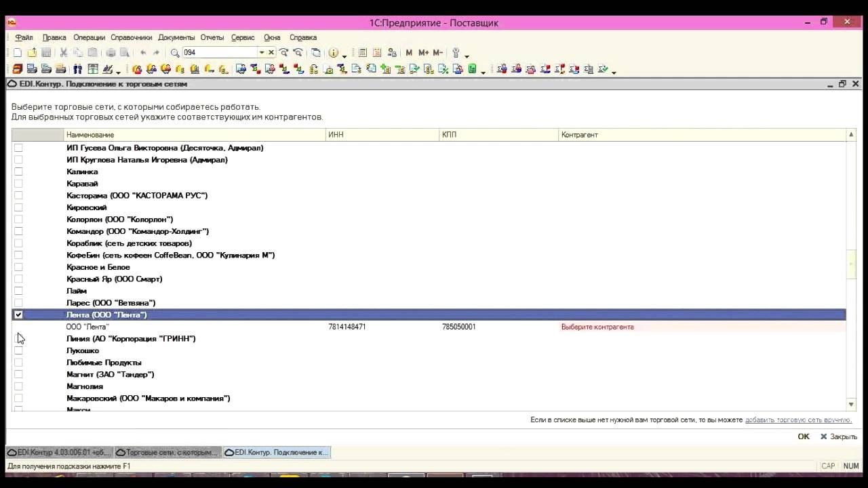Select the 'Касторама (ООО "КАСТОРАМА РУС")' row
This screenshot has width=868, height=488.
coord(429,195)
